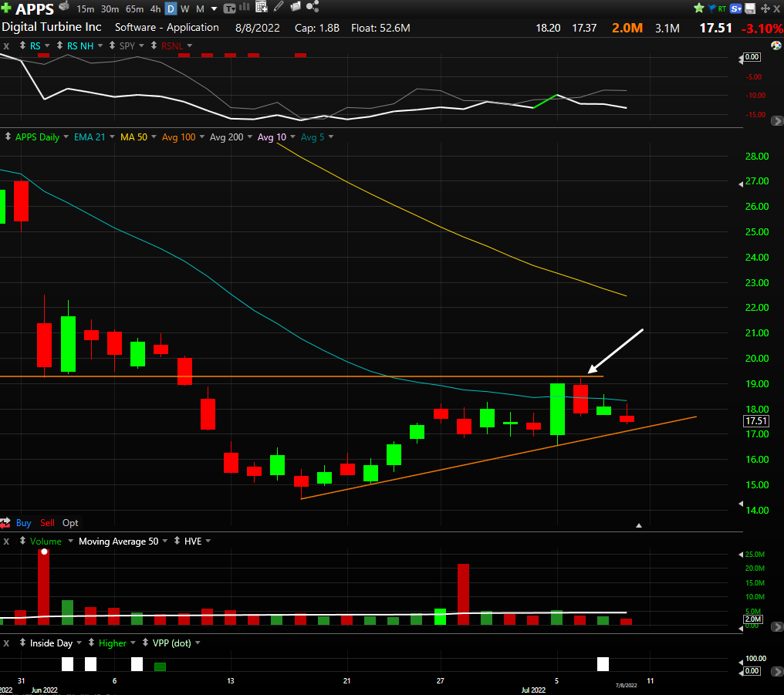Close the RS indicator pane with x

6,46
